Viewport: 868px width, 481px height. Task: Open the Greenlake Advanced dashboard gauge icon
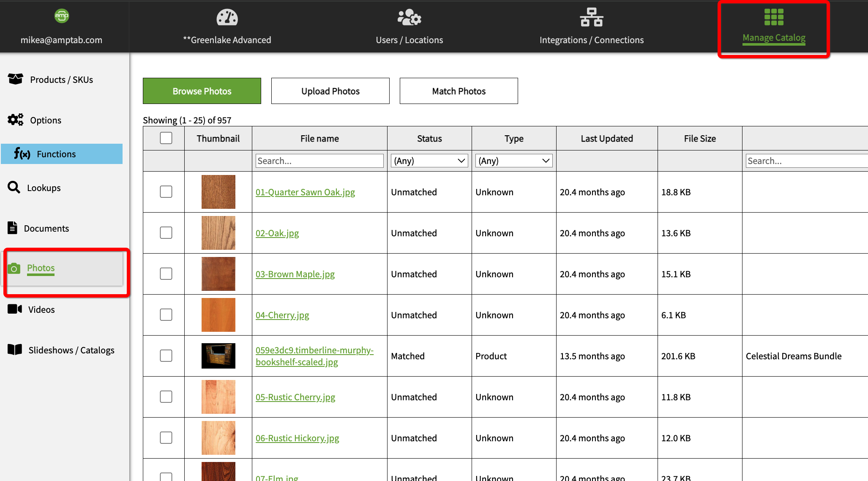click(x=227, y=18)
